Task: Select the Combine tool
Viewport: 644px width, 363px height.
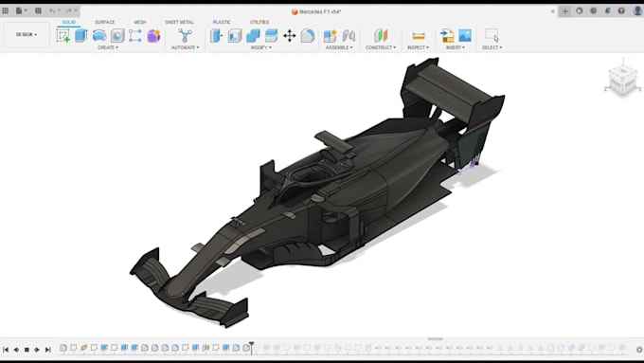Action: [253, 36]
